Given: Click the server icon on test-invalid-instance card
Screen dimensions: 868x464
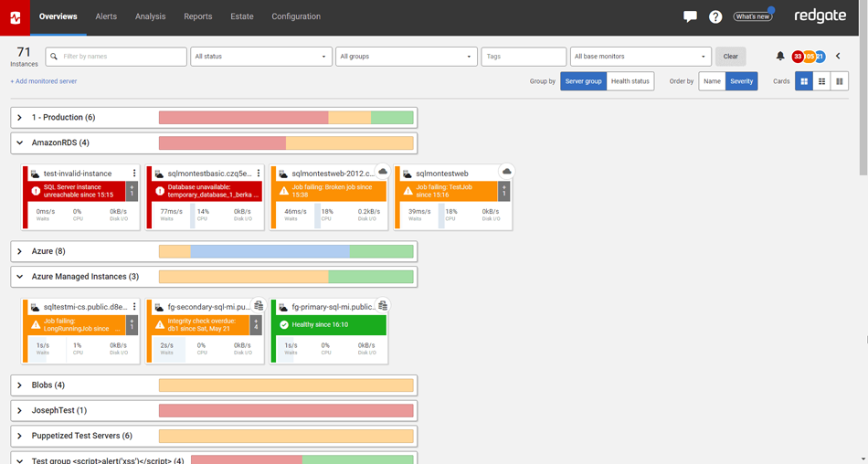Looking at the screenshot, I should (35, 174).
